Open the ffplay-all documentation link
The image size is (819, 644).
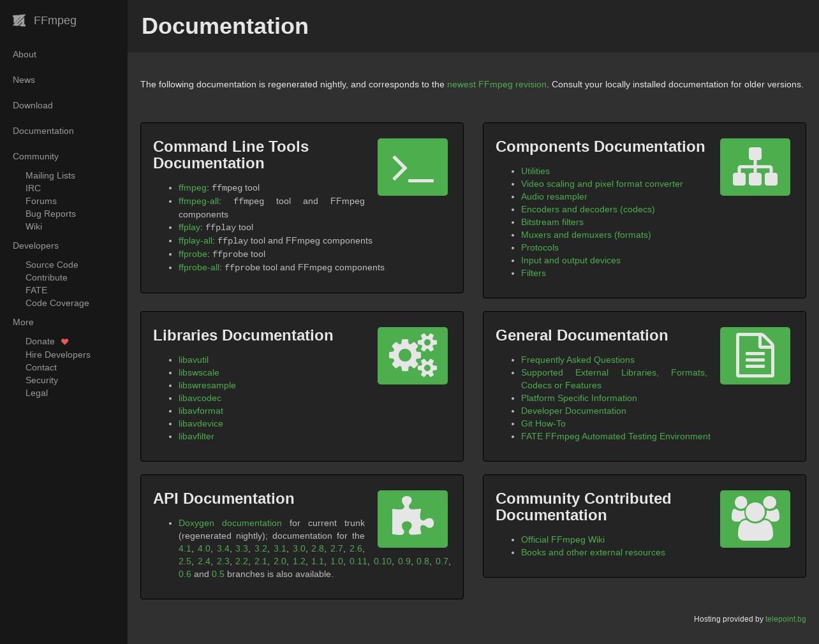click(196, 240)
